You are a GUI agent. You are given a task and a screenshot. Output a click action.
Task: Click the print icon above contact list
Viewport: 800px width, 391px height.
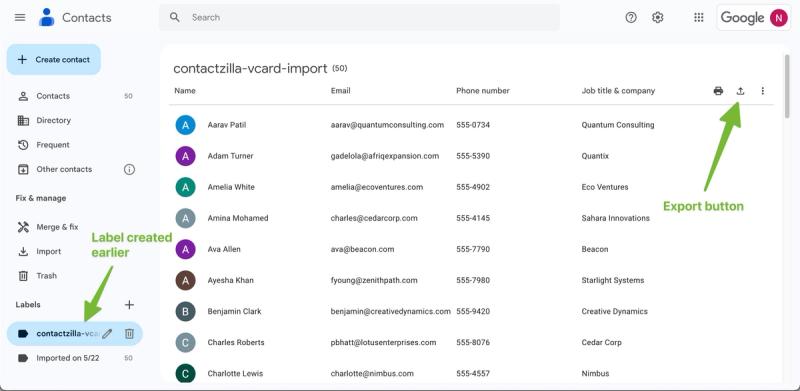(x=718, y=91)
